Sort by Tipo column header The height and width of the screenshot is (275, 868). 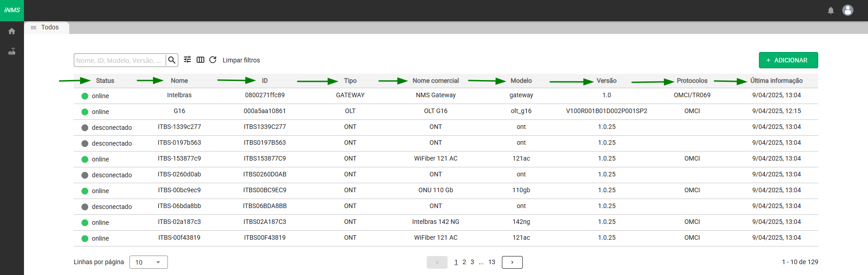[350, 81]
